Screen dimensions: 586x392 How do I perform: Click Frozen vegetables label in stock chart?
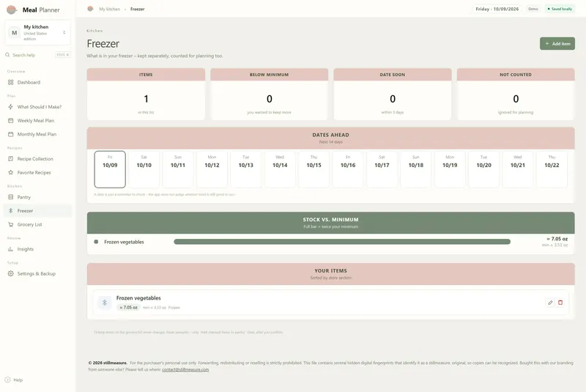coord(124,242)
